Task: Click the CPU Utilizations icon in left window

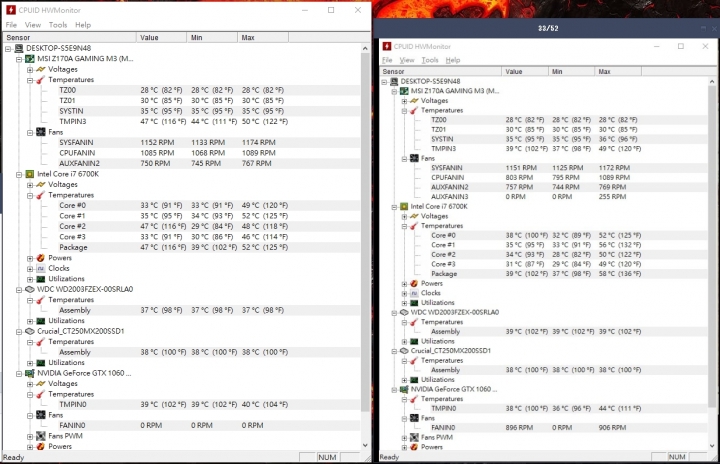Action: click(40, 279)
